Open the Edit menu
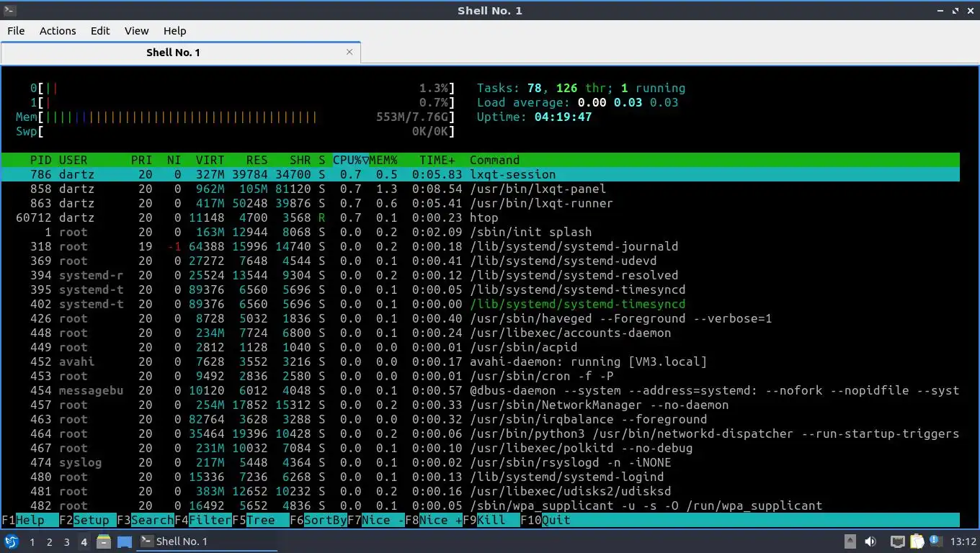 pyautogui.click(x=100, y=31)
